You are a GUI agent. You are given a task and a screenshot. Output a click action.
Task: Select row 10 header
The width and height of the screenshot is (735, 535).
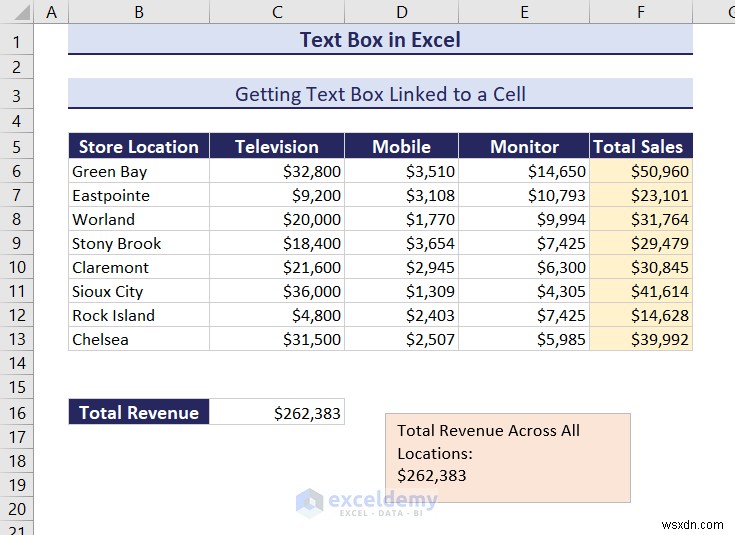(16, 267)
